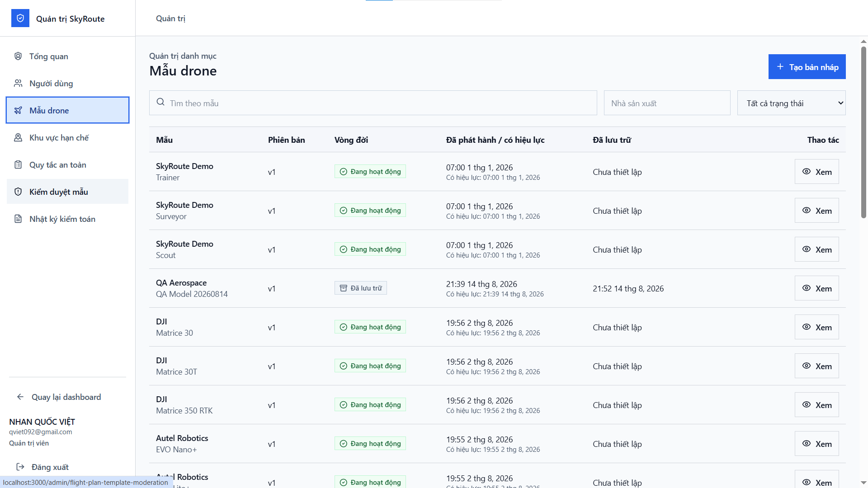Click the archive icon on Đã lưu trữ badge

pos(344,288)
